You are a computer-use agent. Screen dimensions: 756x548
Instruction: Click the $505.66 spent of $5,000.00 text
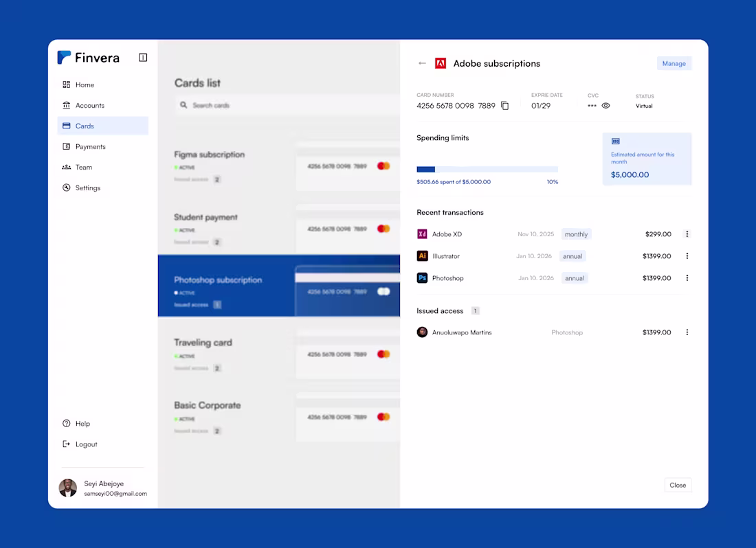[454, 182]
